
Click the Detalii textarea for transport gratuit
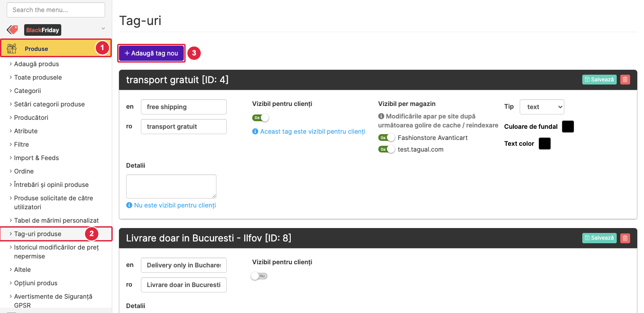tap(171, 186)
